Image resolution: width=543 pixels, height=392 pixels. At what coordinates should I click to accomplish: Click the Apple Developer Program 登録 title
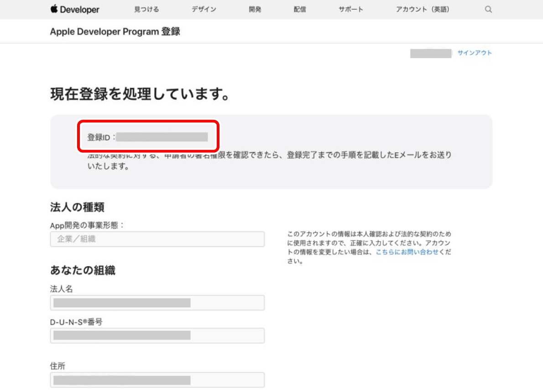(115, 32)
